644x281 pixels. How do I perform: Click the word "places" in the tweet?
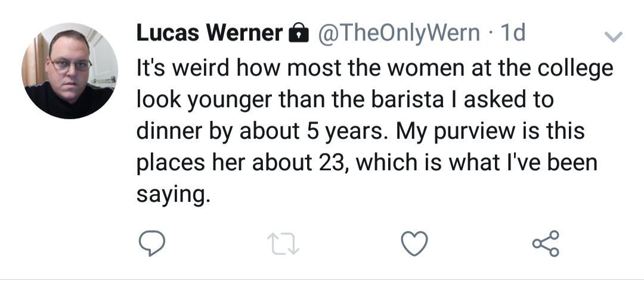tap(171, 164)
